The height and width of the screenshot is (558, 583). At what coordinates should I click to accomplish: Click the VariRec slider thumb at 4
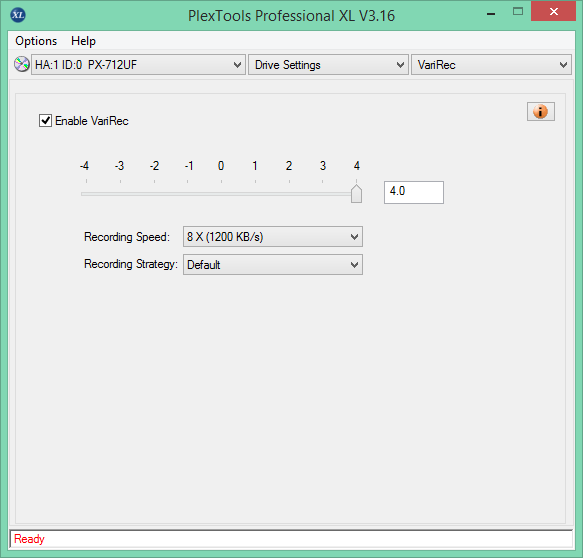tap(356, 193)
